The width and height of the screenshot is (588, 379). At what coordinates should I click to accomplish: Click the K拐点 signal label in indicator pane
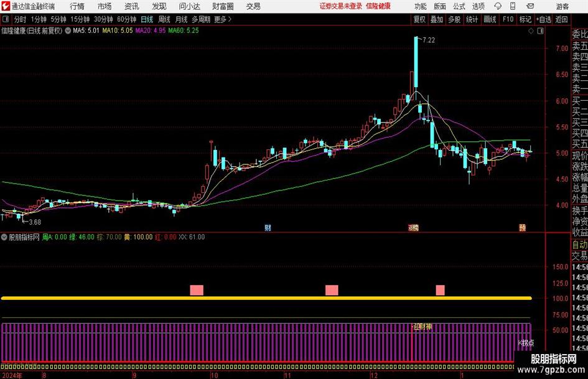tap(526, 343)
